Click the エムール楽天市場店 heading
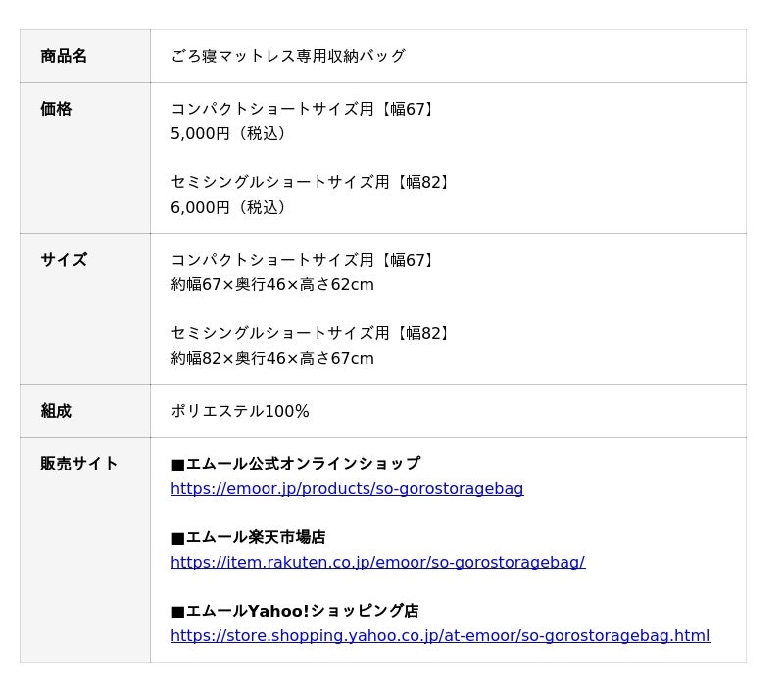784x692 pixels. click(249, 537)
